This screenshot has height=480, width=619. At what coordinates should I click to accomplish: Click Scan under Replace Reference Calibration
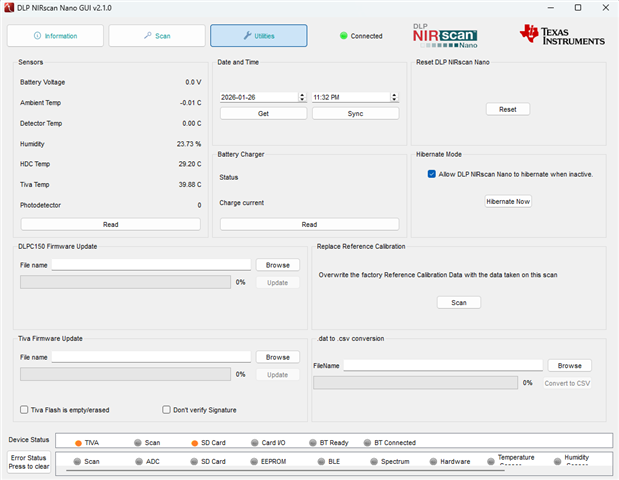tap(459, 302)
